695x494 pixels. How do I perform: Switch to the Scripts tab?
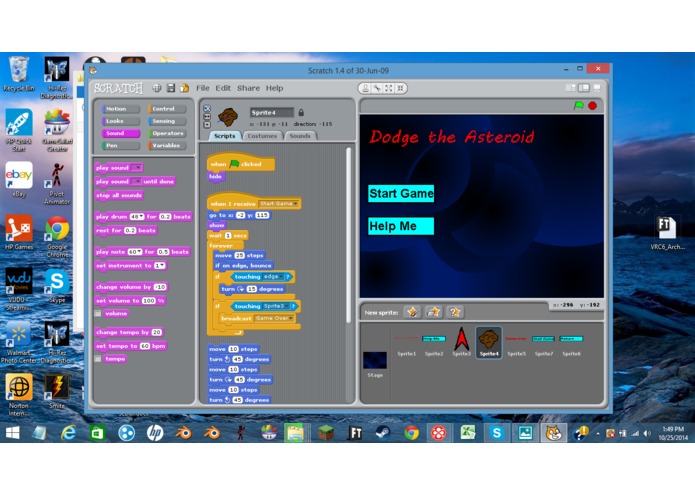click(x=225, y=136)
